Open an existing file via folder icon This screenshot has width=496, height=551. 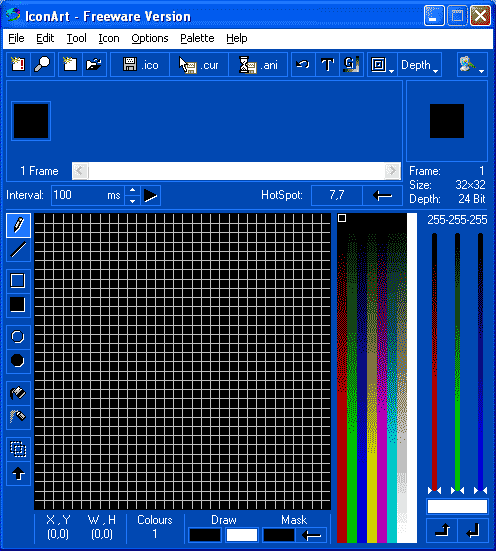coord(94,65)
